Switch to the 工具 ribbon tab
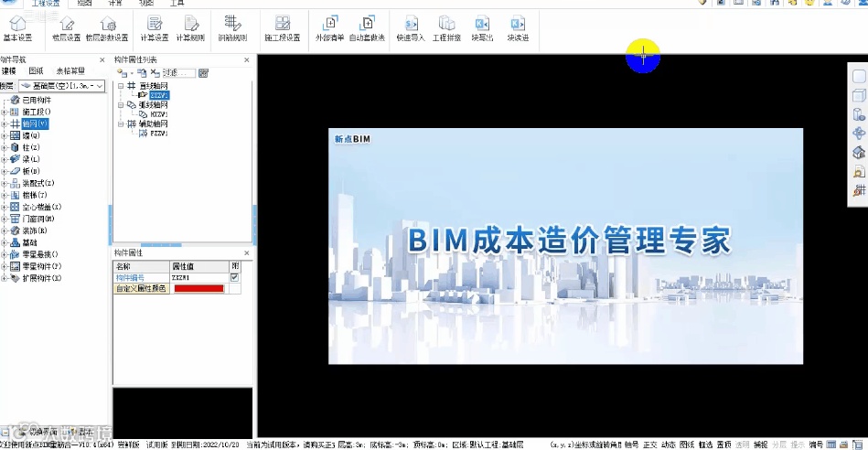Viewport: 868px width, 450px height. tap(177, 4)
